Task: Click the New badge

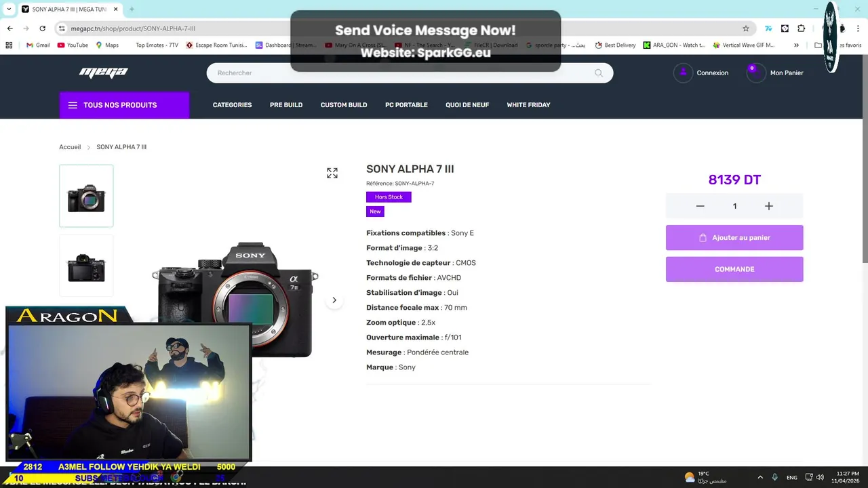Action: coord(375,211)
